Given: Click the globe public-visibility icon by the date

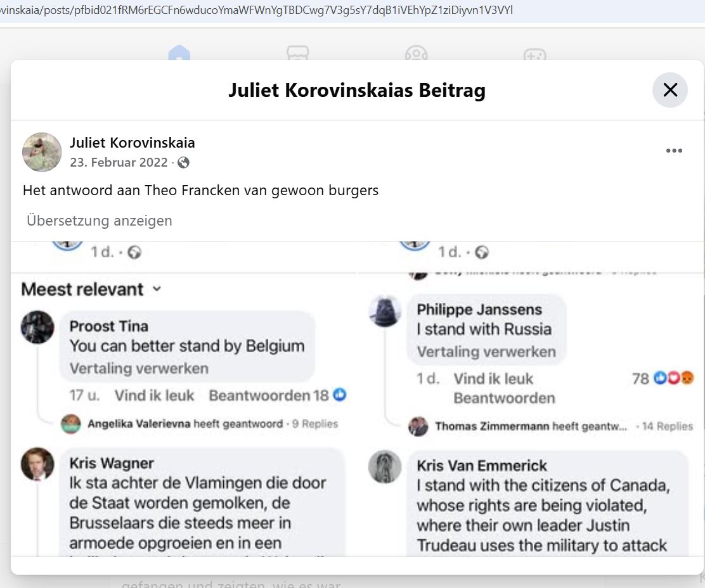Looking at the screenshot, I should pos(183,163).
